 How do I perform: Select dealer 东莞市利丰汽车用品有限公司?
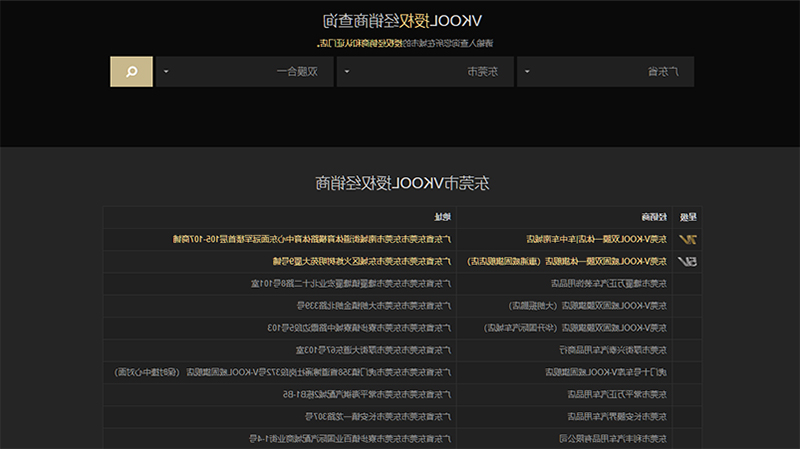pos(613,439)
